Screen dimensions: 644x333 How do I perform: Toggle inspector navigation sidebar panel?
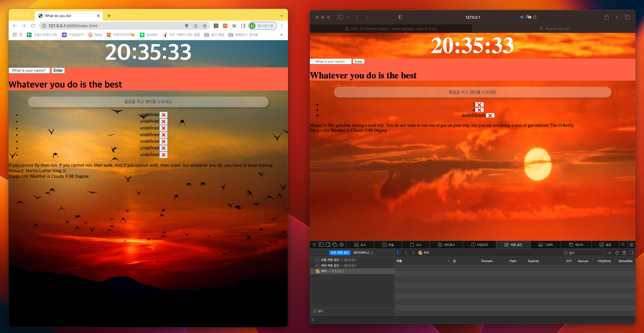[398, 253]
